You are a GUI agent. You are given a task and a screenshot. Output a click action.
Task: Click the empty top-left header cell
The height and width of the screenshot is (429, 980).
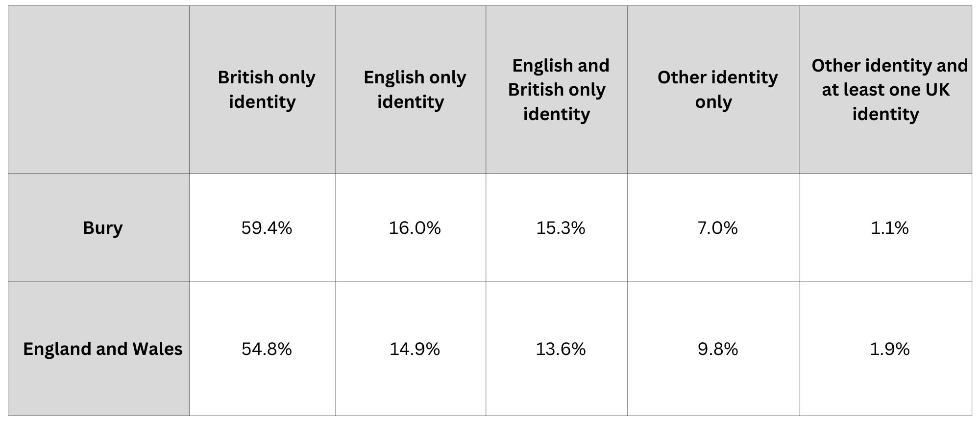(x=98, y=90)
